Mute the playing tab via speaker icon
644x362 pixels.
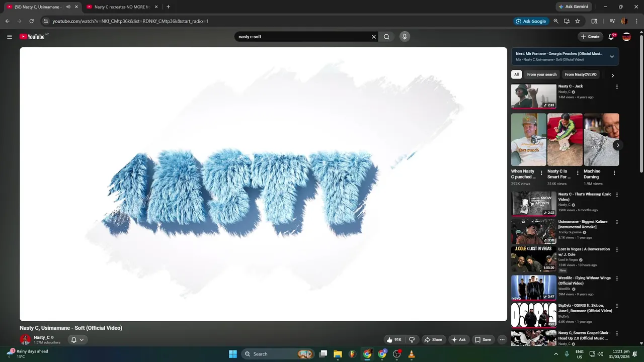[x=68, y=7]
